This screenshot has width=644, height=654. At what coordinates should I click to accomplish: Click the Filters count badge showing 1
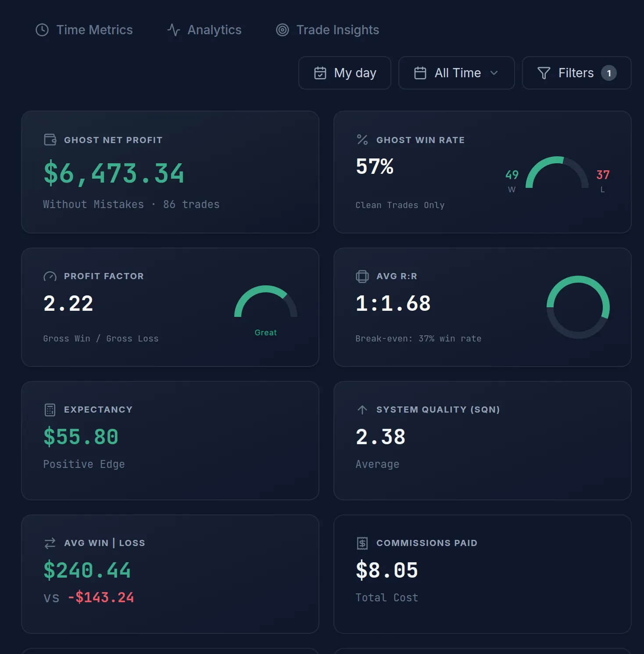click(609, 73)
